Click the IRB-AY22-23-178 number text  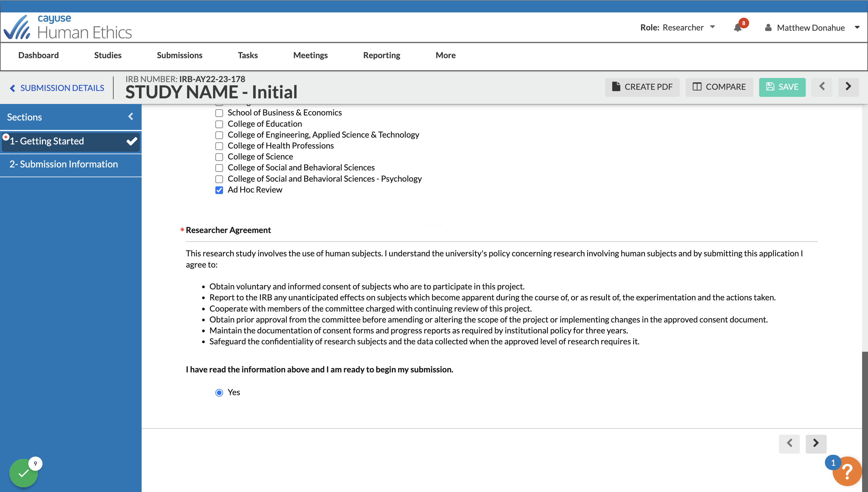click(x=212, y=79)
